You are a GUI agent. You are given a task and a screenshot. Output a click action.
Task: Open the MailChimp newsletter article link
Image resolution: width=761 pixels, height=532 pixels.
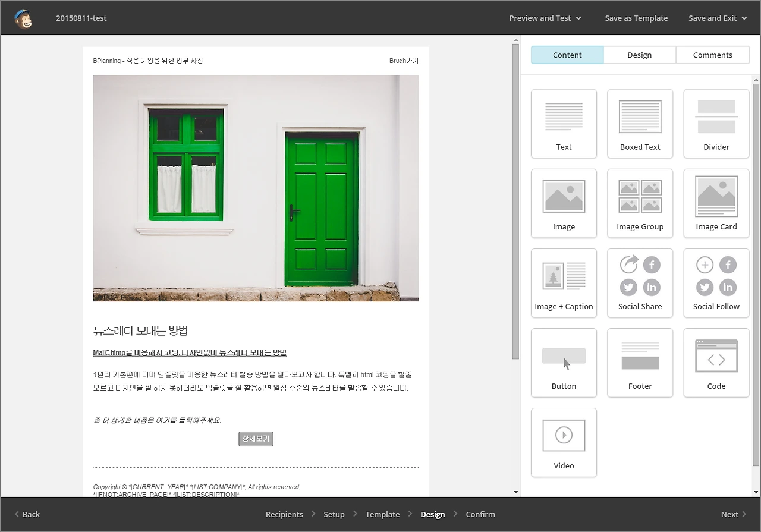point(190,352)
